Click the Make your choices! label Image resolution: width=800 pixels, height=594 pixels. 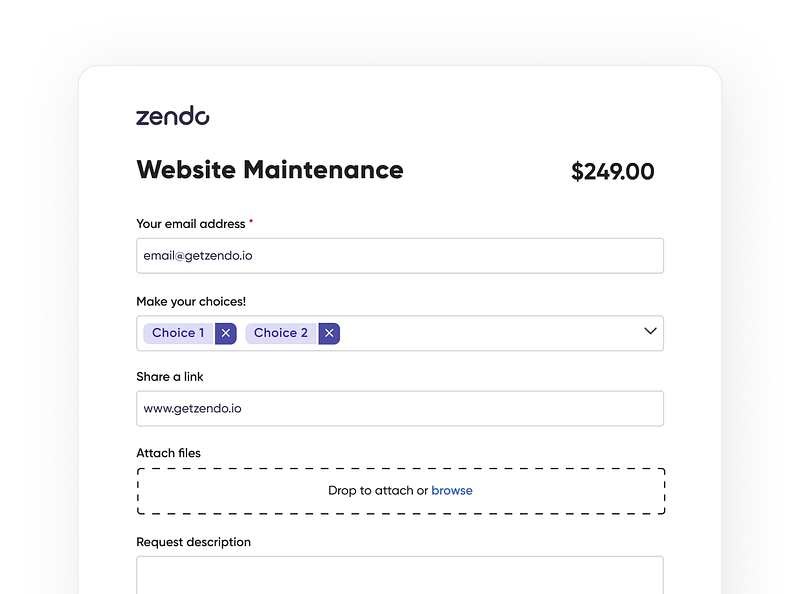[x=191, y=302]
